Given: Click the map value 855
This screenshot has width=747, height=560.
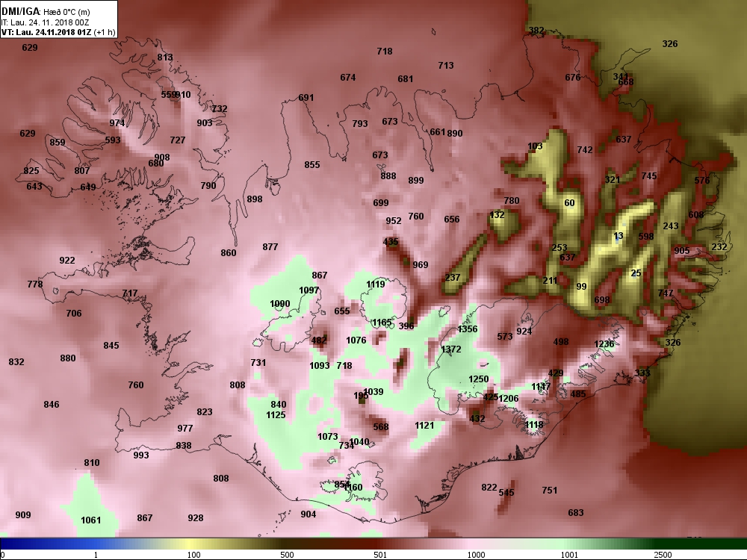Looking at the screenshot, I should point(312,165).
